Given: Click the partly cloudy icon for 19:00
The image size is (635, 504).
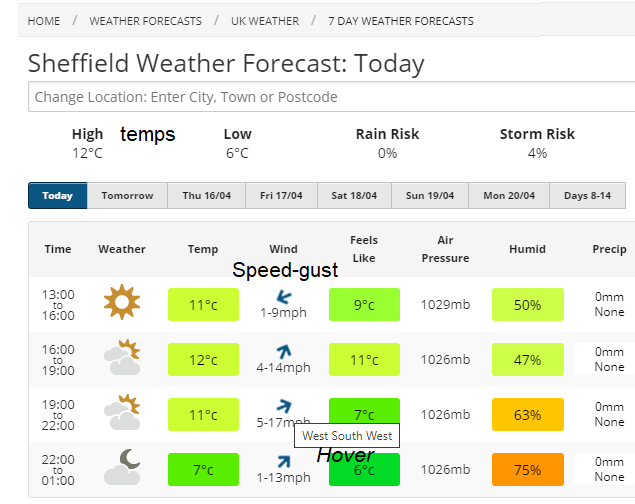Looking at the screenshot, I should pyautogui.click(x=122, y=412).
